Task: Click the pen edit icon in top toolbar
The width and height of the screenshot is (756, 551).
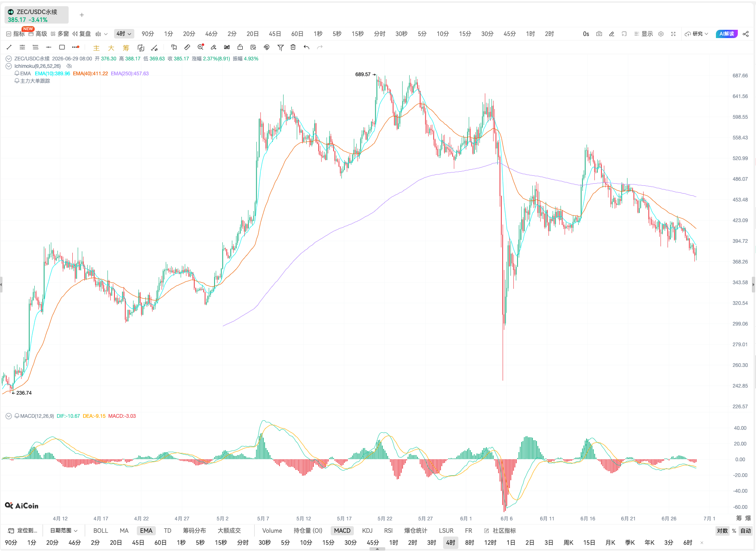Action: tap(612, 34)
